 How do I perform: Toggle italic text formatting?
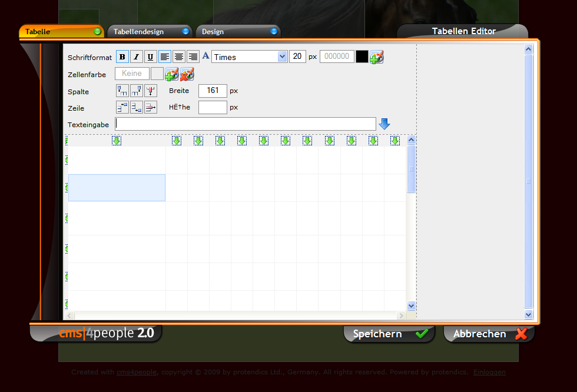[x=137, y=57]
